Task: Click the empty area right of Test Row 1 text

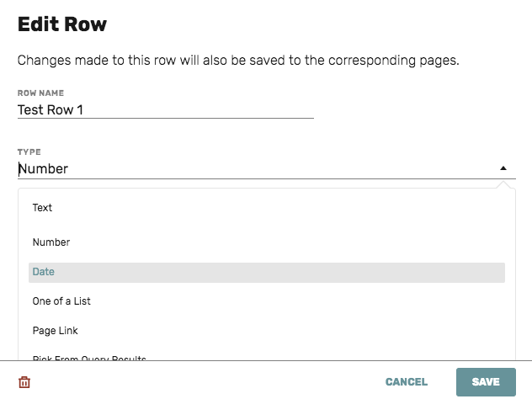Action: tap(199, 110)
